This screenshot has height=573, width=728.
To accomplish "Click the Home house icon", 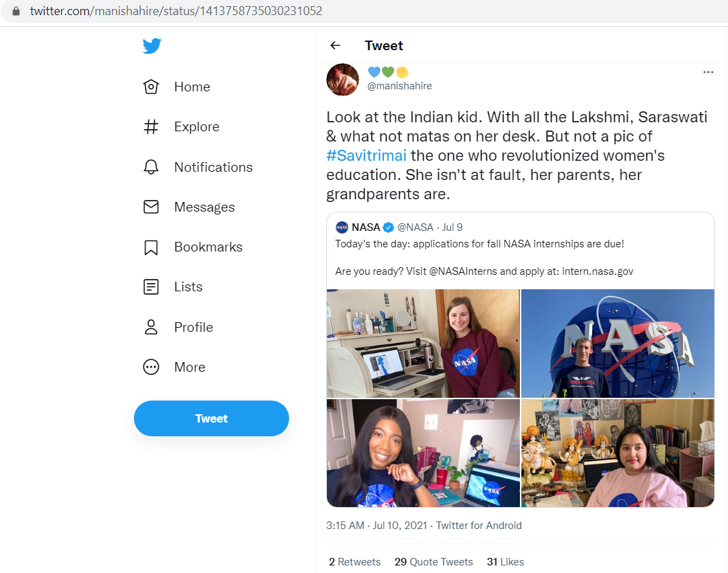I will 151,87.
